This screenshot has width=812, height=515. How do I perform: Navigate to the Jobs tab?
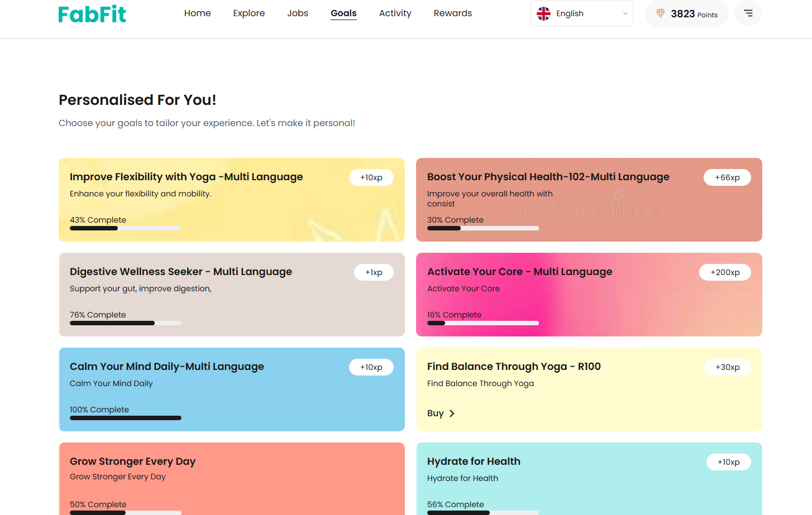click(298, 13)
